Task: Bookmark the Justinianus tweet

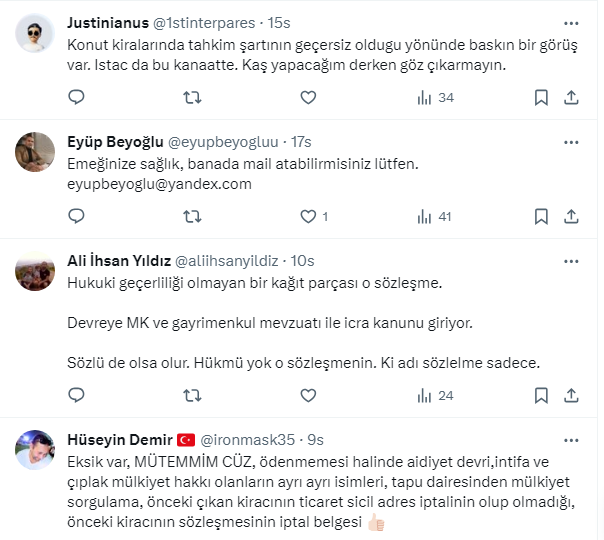Action: [x=541, y=97]
